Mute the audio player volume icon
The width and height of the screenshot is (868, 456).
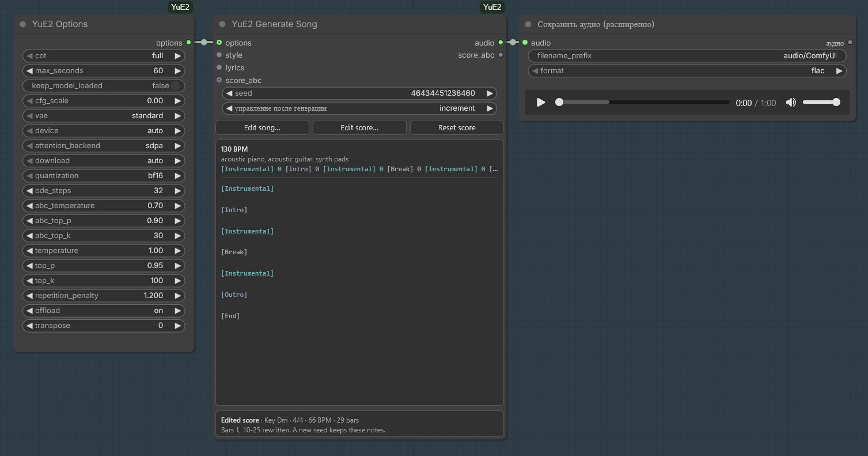coord(791,103)
